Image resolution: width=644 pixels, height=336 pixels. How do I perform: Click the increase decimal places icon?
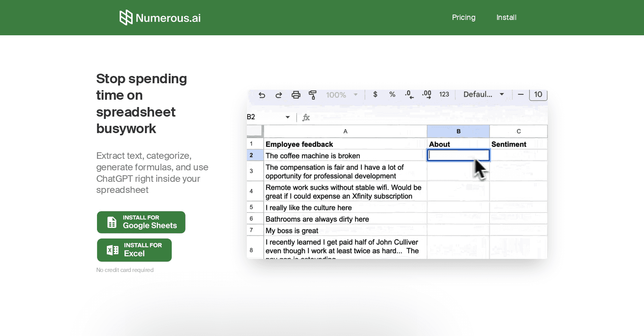pyautogui.click(x=427, y=94)
